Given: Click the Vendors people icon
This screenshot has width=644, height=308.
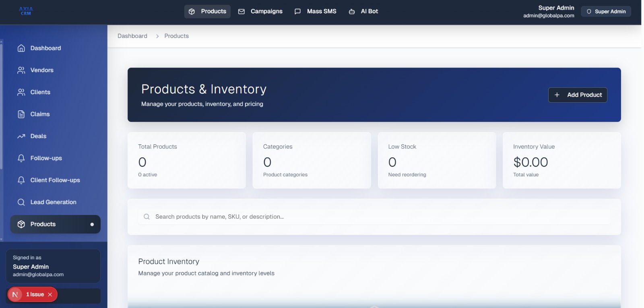Looking at the screenshot, I should coord(21,70).
